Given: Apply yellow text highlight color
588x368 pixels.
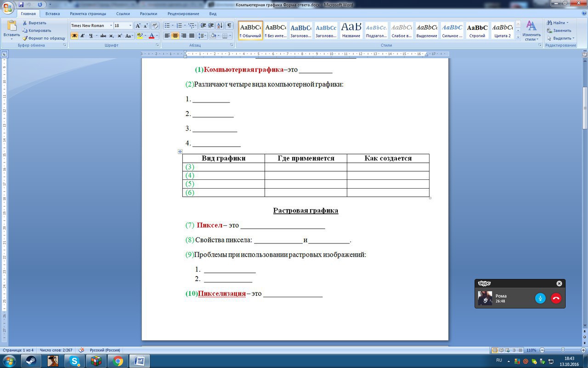Looking at the screenshot, I should point(140,36).
